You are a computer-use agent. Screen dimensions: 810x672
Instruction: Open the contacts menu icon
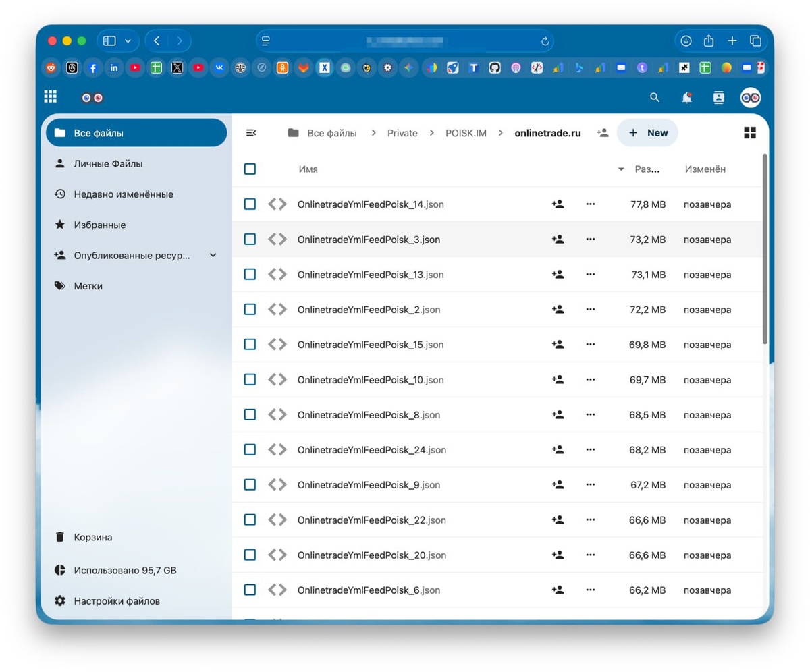click(x=718, y=97)
